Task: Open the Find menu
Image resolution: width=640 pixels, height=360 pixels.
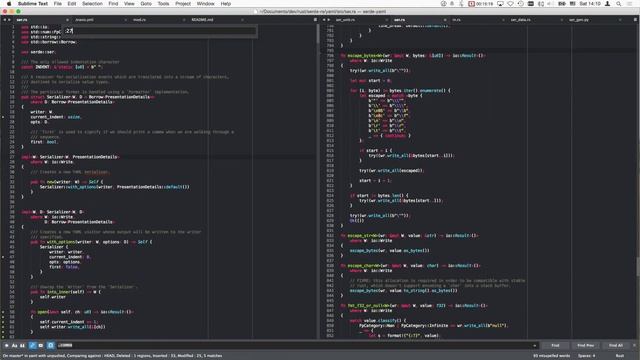Action: [x=113, y=4]
